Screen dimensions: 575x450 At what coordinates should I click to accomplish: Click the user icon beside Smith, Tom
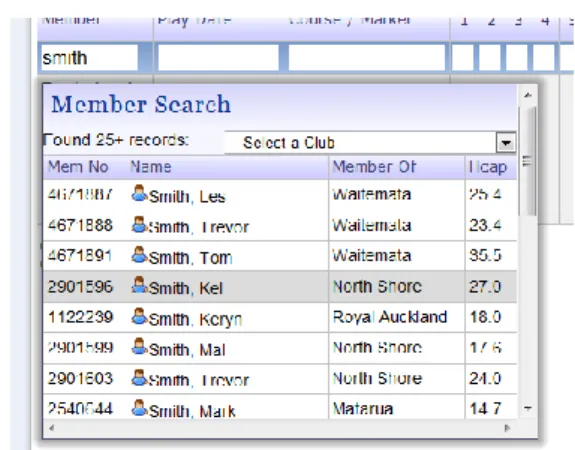tap(140, 255)
